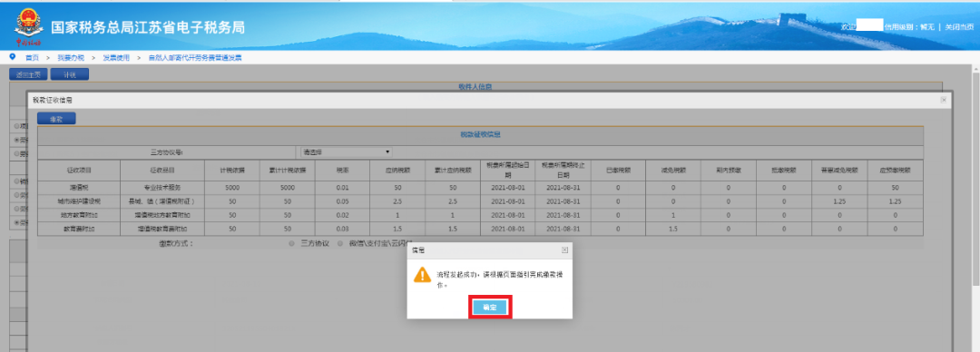
Task: Click 1.25 in the 普惠减免税额 column
Action: click(x=839, y=200)
